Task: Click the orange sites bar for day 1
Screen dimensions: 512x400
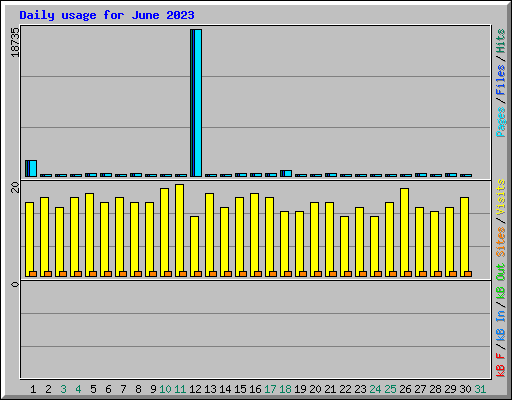Action: [x=33, y=274]
